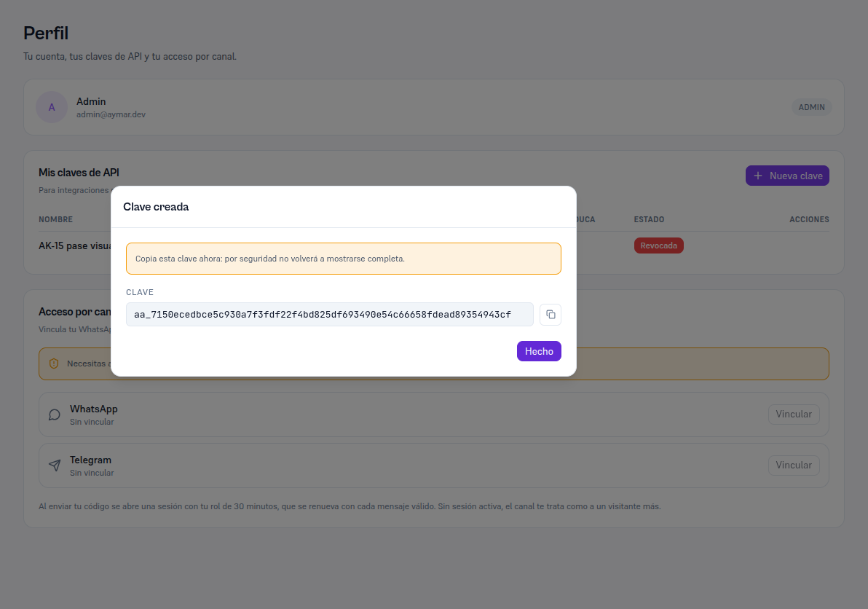The width and height of the screenshot is (868, 609).
Task: Click the ACCIONES column header
Action: (x=809, y=219)
